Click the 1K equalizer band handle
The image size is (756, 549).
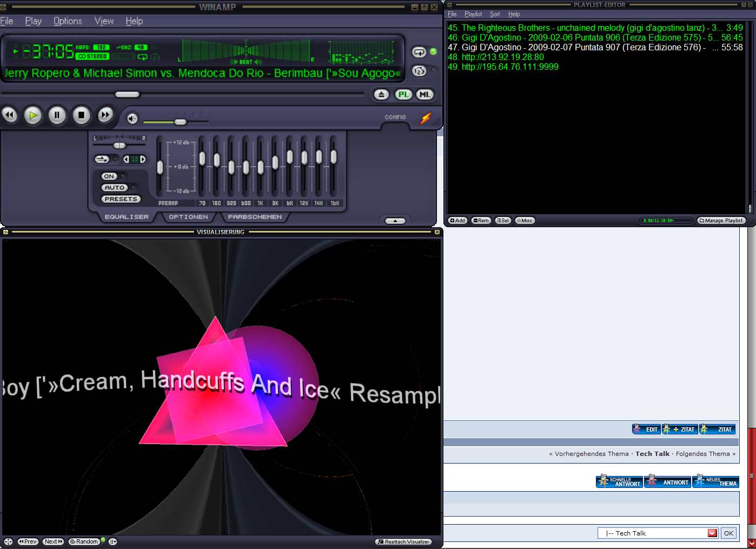[x=261, y=167]
